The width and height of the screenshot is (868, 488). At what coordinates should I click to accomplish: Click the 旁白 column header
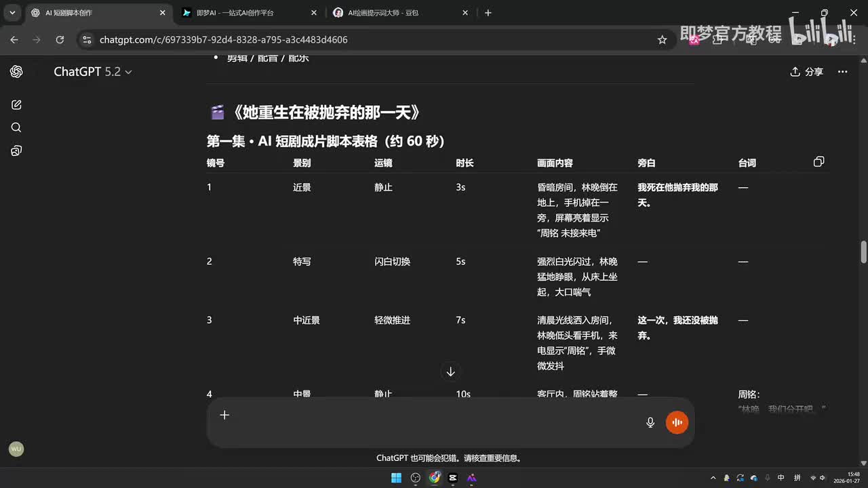646,163
